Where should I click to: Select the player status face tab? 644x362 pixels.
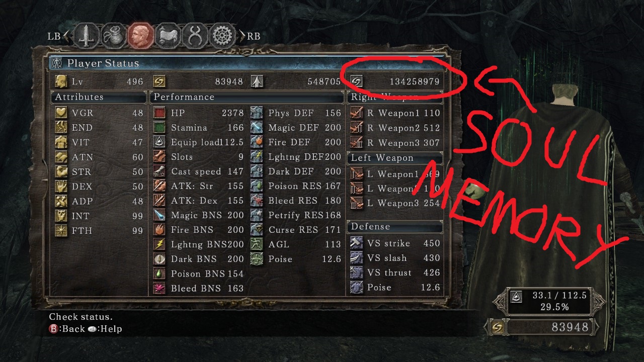(141, 36)
